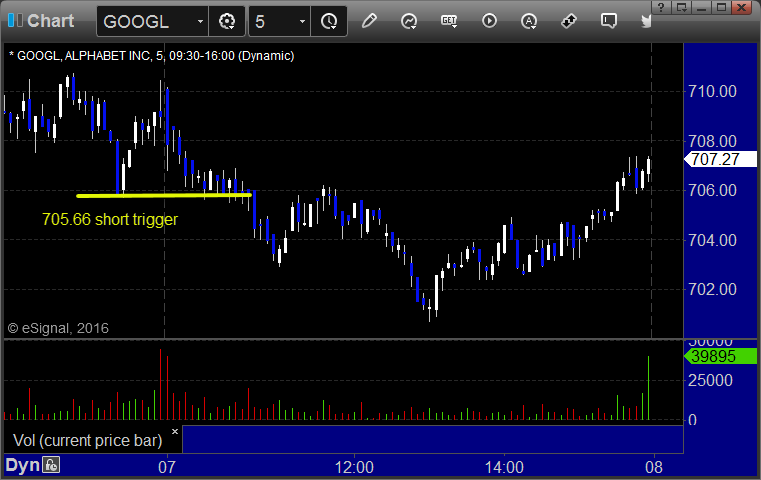This screenshot has height=480, width=761.
Task: Click the GOOGL, ALPHABET INC chart title
Action: (151, 56)
